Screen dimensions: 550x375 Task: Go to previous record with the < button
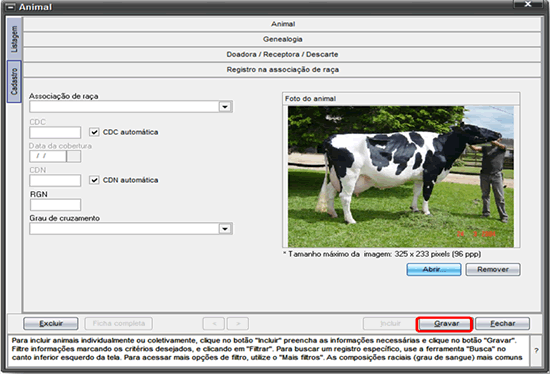[214, 323]
